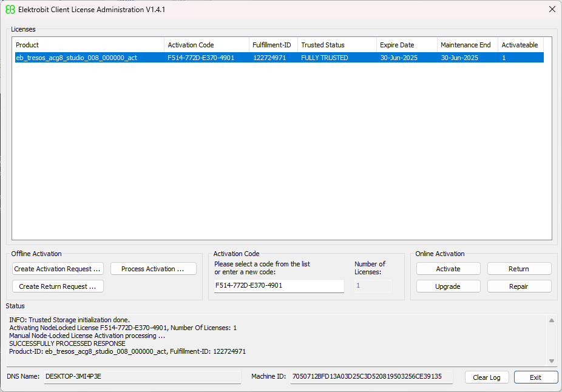Image resolution: width=562 pixels, height=392 pixels.
Task: Click the Trusted Status column header
Action: (336, 44)
